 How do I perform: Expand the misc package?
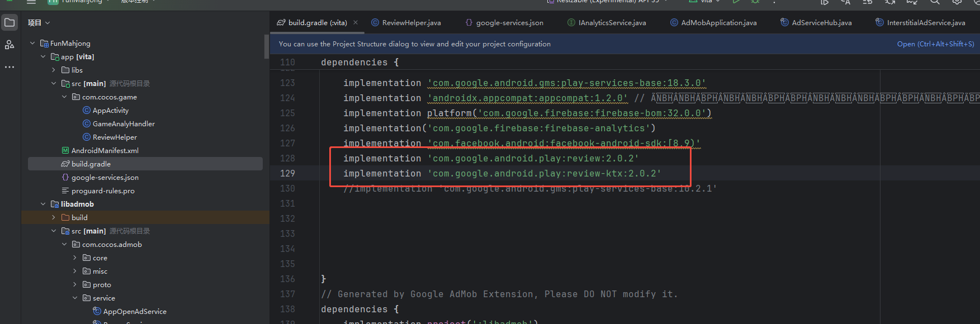(x=75, y=271)
